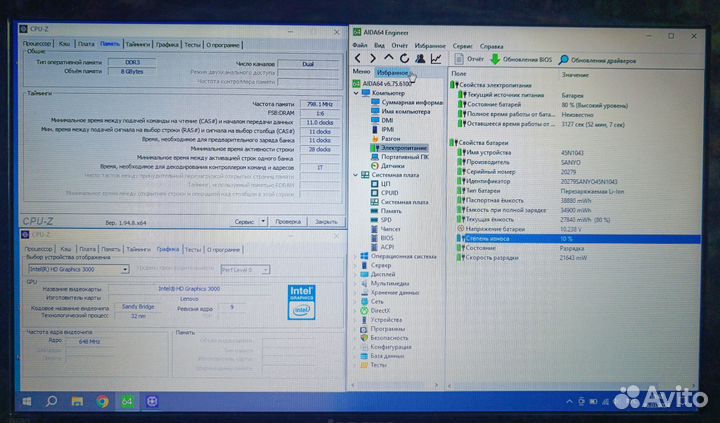Click the Отчёт report toolbar button
The image size is (720, 423).
coord(469,59)
